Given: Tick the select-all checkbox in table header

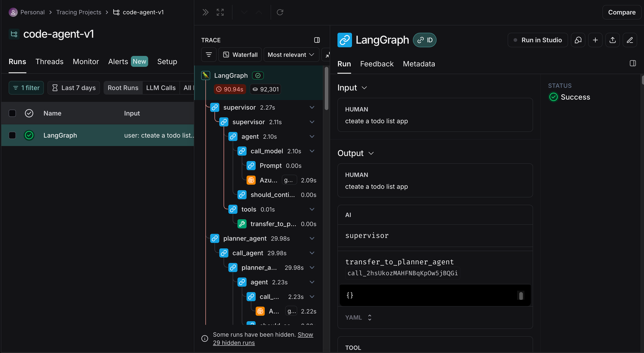Looking at the screenshot, I should [12, 113].
